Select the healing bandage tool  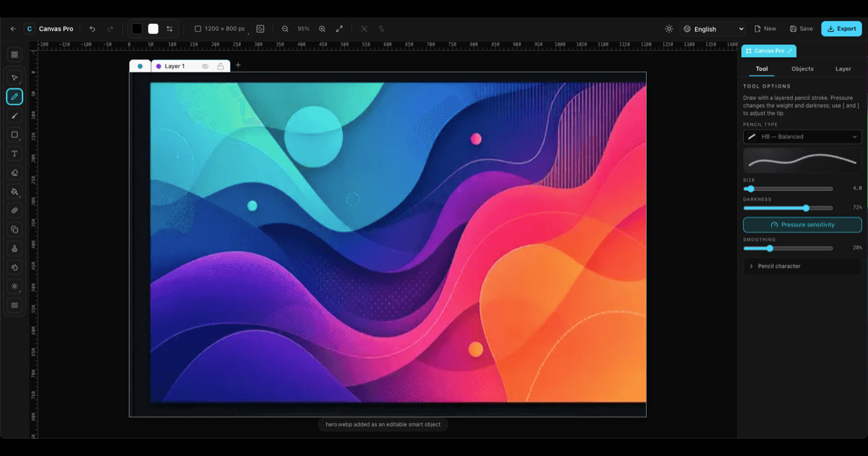point(14,210)
